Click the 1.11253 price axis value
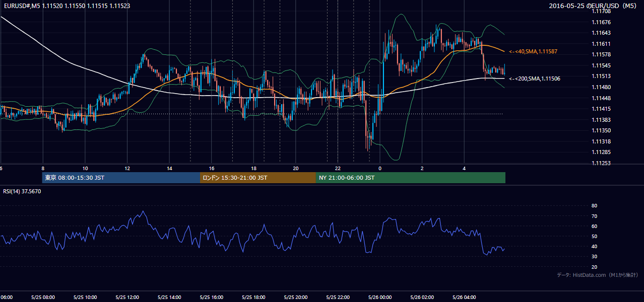Viewport: 644px width, 302px height. click(x=601, y=163)
